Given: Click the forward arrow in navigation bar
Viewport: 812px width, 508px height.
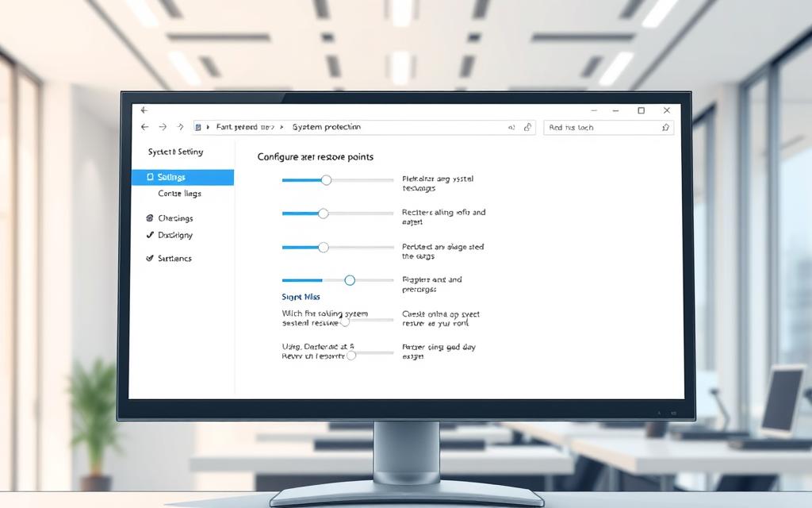Looking at the screenshot, I should (163, 127).
